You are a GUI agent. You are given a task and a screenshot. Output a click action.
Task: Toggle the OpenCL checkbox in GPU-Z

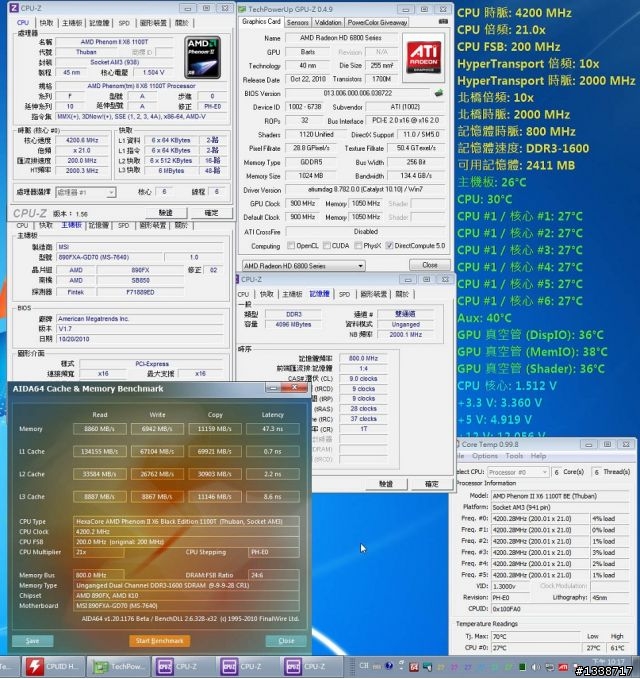click(291, 246)
